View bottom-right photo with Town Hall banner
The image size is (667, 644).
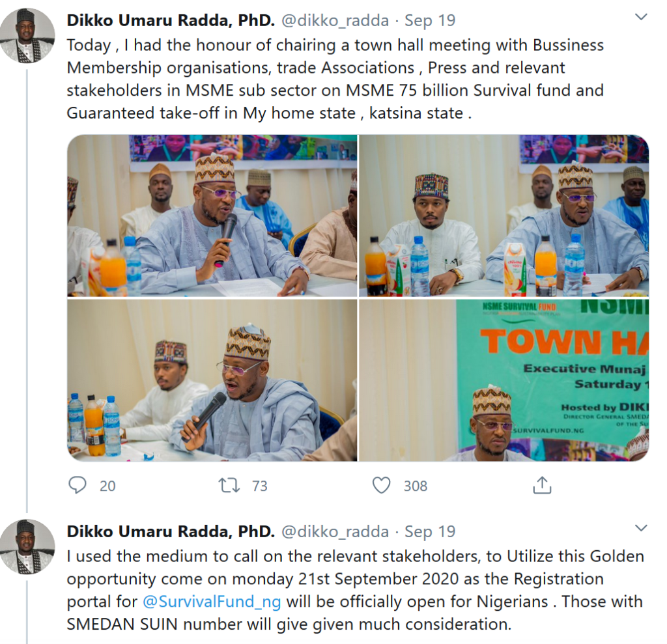tap(504, 380)
